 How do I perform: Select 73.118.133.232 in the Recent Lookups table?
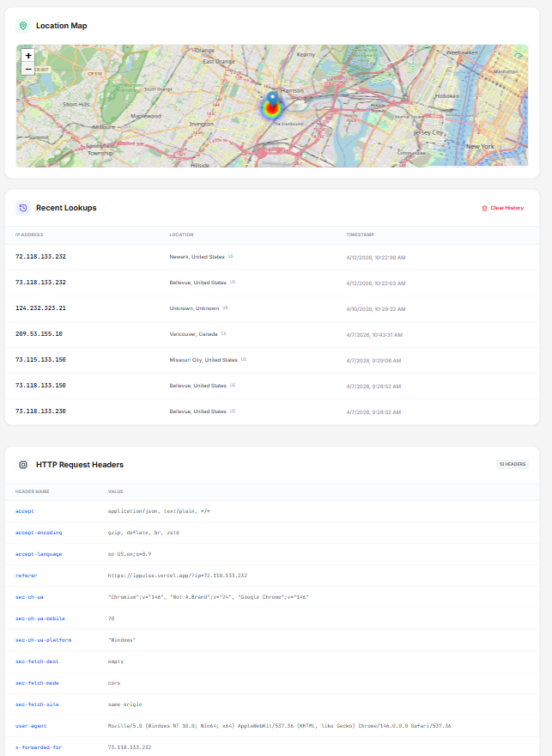tap(40, 283)
